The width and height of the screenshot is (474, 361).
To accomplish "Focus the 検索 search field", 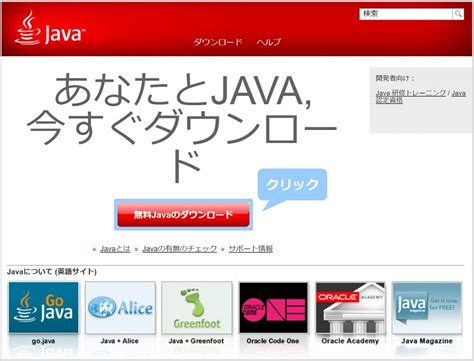I will click(406, 14).
